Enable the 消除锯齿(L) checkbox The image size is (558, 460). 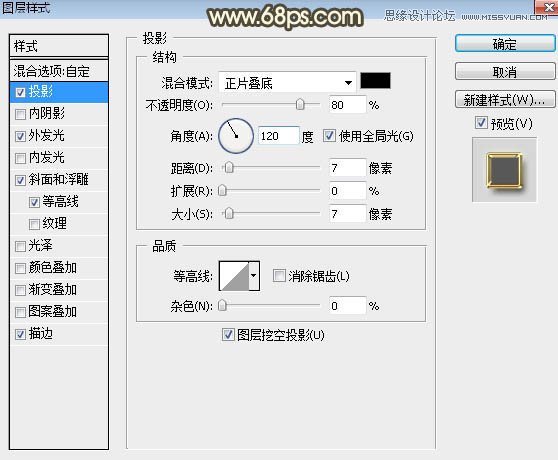coord(279,275)
